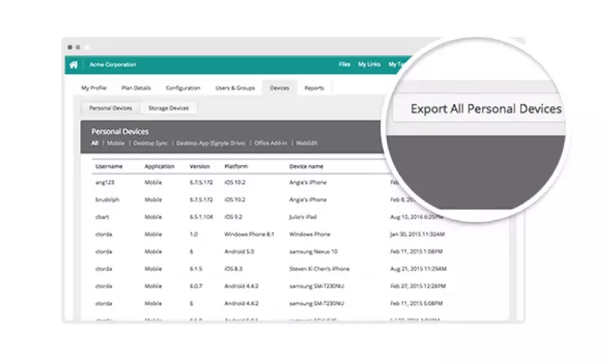Click date Feb 11, 2015 1:08PM
The image size is (606, 364).
click(416, 252)
